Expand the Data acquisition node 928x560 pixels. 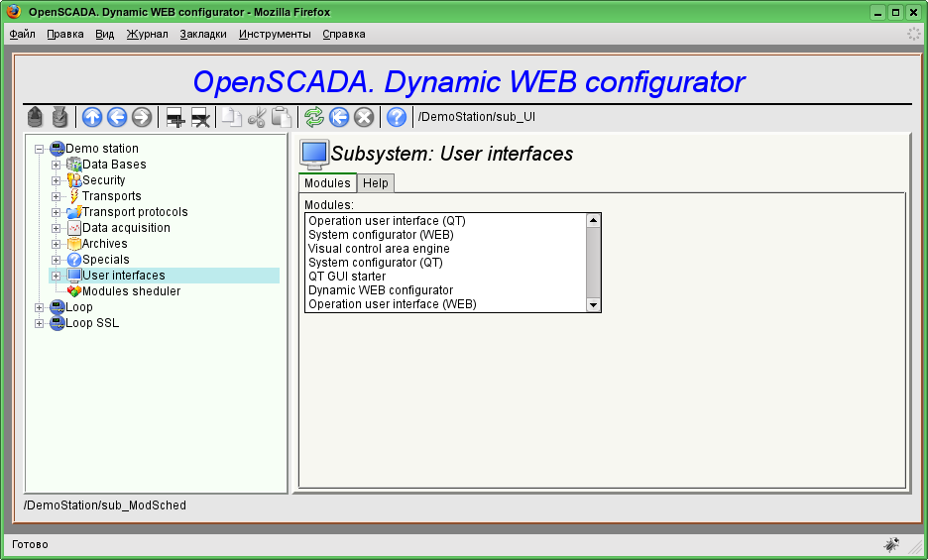pyautogui.click(x=56, y=228)
